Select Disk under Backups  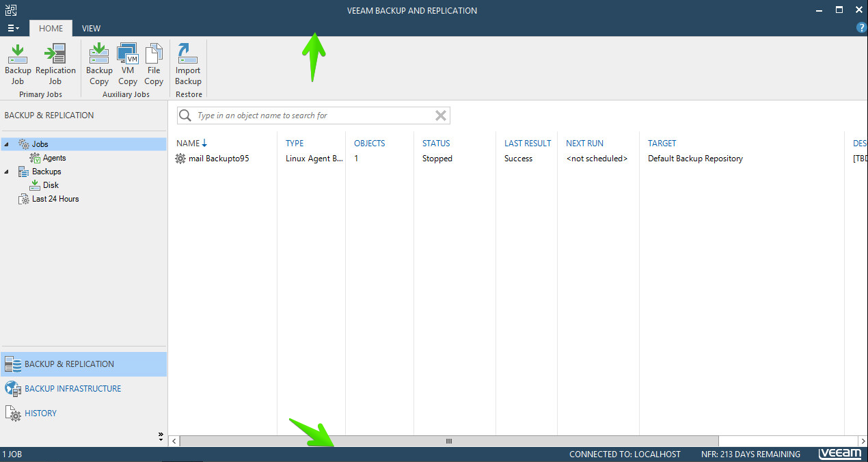[51, 185]
